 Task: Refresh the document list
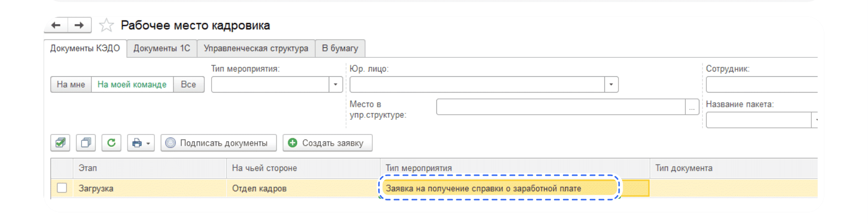coord(111,142)
